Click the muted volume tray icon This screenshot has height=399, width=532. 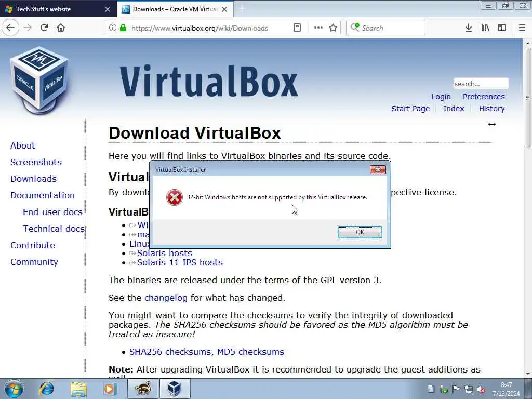pos(481,390)
